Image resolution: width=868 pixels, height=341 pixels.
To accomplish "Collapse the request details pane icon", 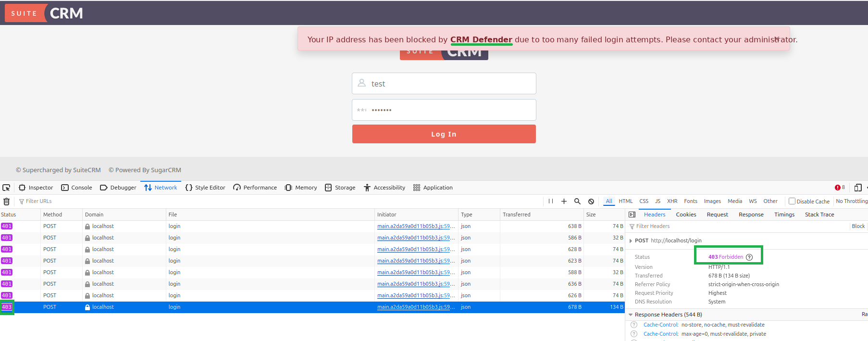I will click(632, 215).
